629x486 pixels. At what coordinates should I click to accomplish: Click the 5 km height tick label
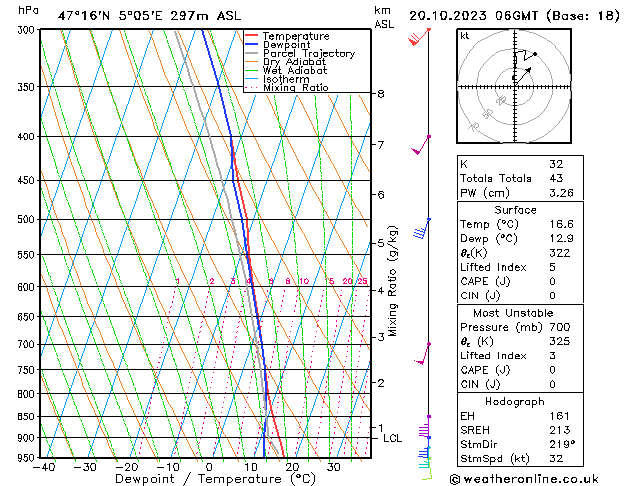pyautogui.click(x=380, y=243)
